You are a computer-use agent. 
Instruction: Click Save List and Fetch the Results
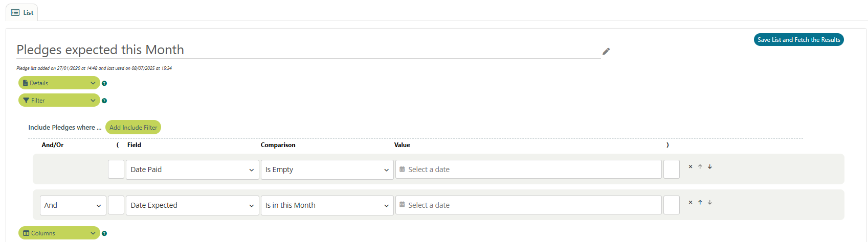[798, 40]
